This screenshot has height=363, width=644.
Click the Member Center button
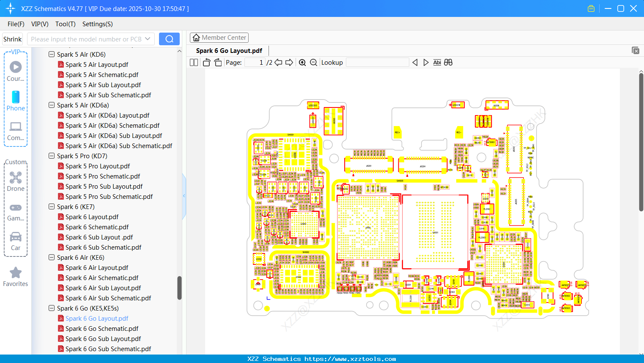click(x=219, y=37)
